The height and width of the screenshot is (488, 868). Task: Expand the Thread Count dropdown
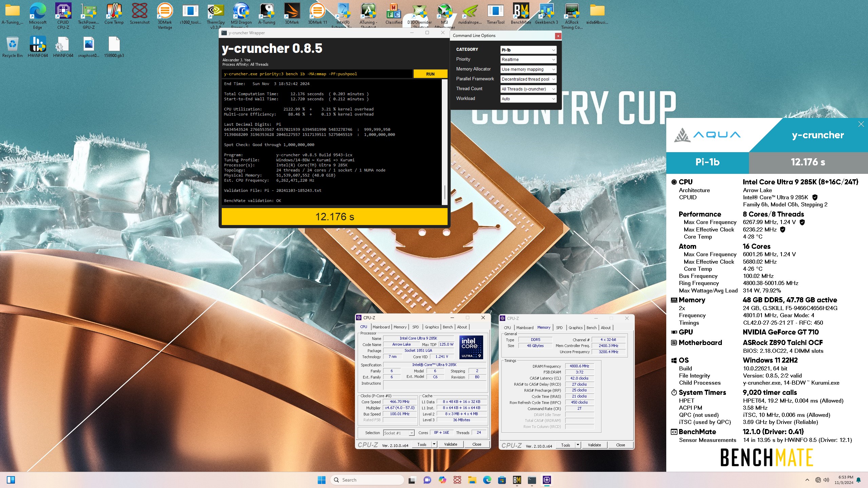(x=528, y=89)
